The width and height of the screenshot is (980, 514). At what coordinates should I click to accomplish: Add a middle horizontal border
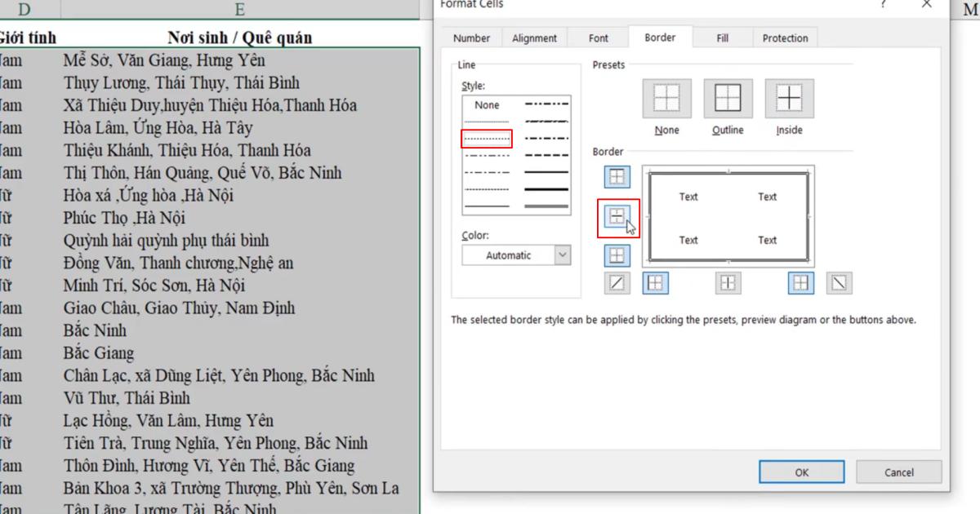tap(617, 216)
